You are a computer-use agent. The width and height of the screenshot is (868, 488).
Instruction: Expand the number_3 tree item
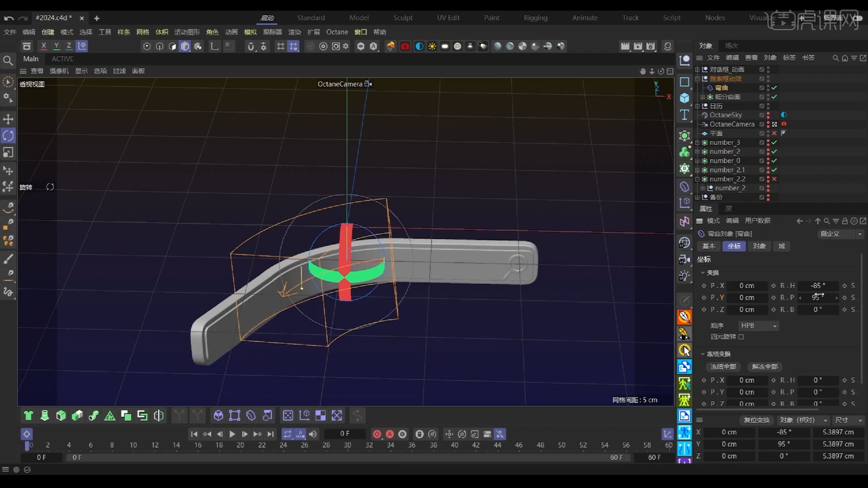pos(698,143)
